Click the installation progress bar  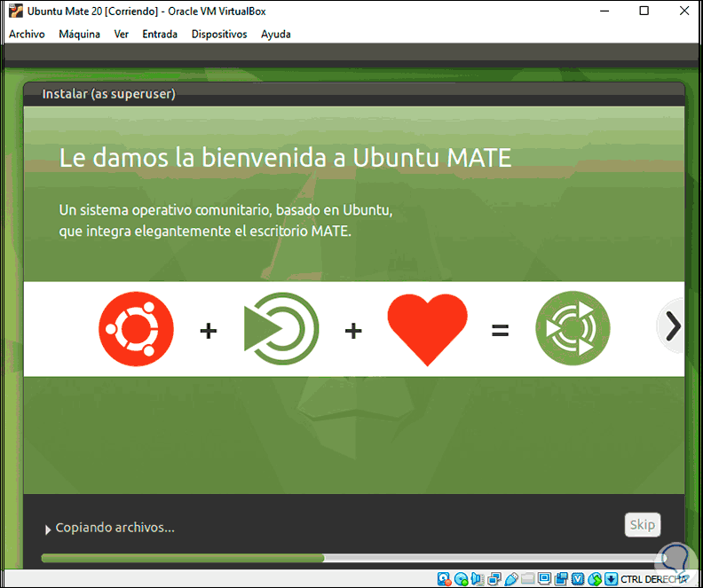tap(354, 558)
